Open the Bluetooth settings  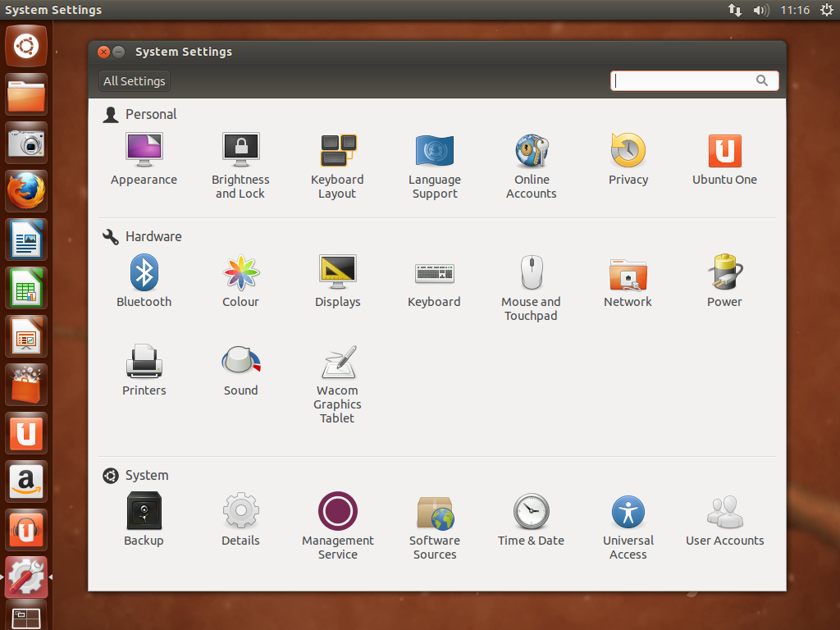[144, 272]
